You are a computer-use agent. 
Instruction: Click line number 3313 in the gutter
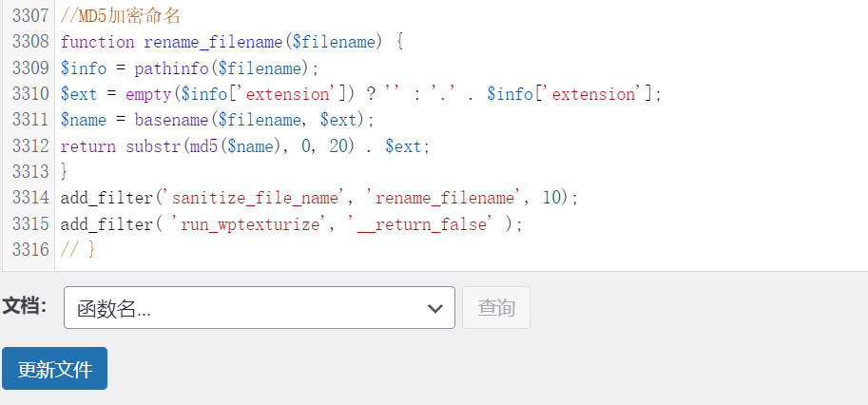(x=29, y=172)
